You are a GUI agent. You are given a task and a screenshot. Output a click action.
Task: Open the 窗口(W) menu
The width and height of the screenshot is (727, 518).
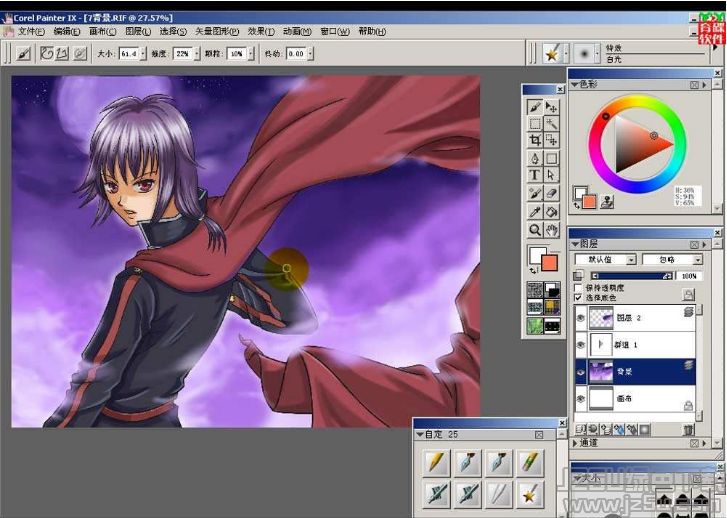335,32
